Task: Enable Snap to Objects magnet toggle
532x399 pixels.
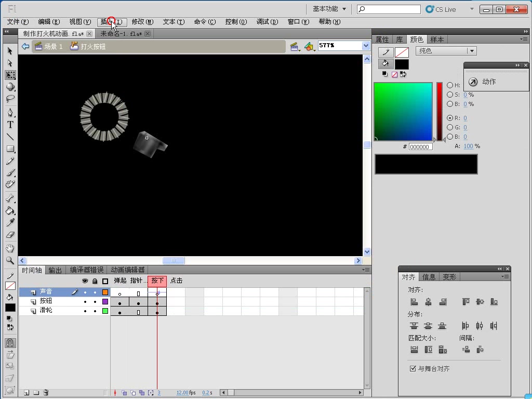Action: (9, 342)
